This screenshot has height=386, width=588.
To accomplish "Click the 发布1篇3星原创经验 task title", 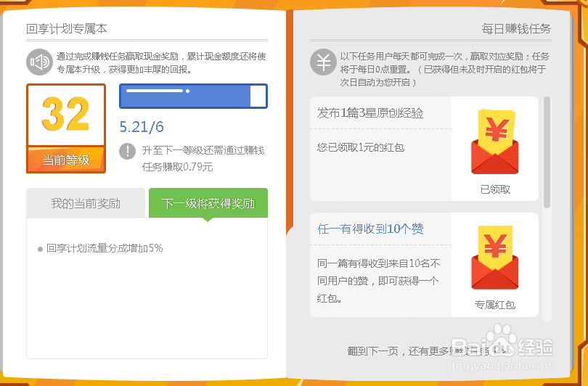I will pyautogui.click(x=370, y=113).
